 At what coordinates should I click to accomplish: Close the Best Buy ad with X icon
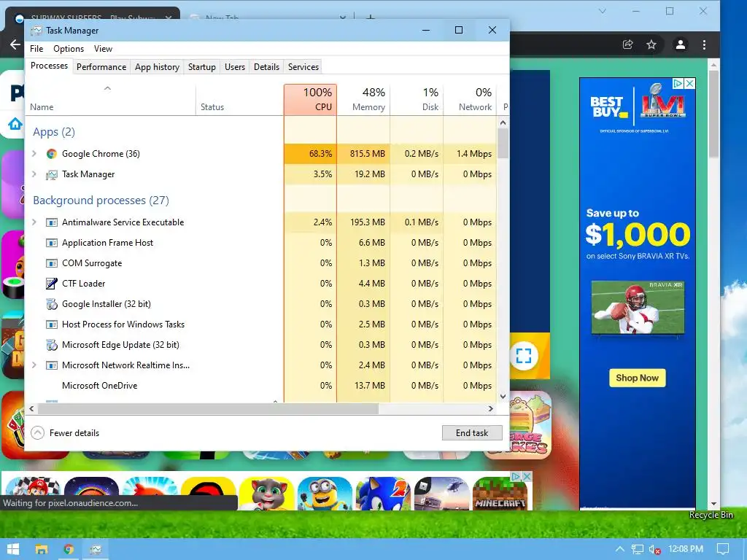click(689, 84)
